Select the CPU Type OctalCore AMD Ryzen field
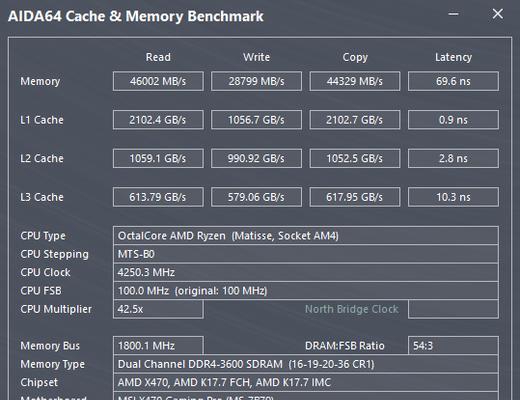Screen dimensions: 520x400 (x=306, y=236)
